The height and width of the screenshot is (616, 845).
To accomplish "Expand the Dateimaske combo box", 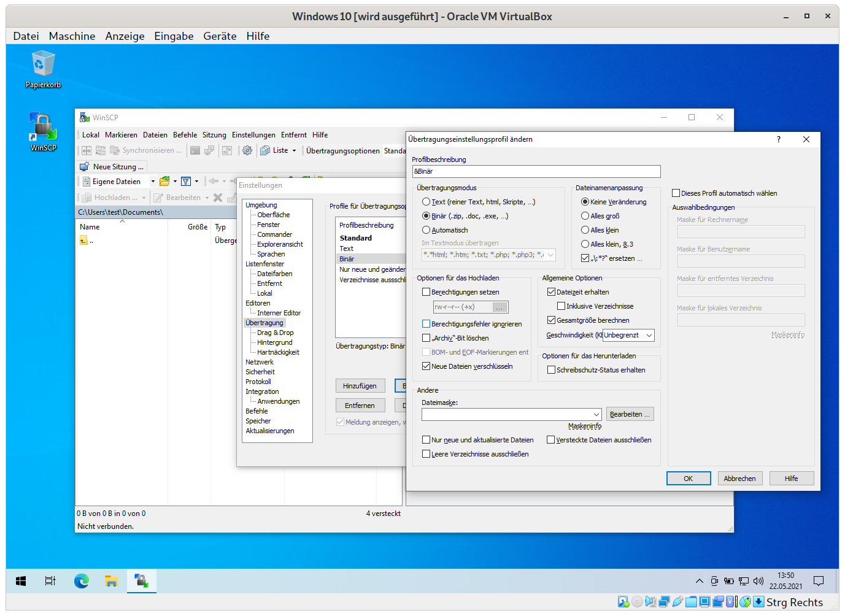I will pyautogui.click(x=596, y=415).
